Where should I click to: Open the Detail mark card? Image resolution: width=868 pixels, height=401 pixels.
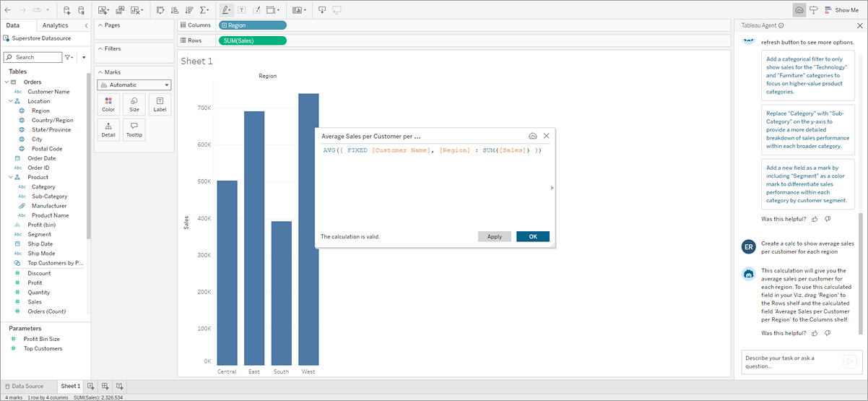108,129
